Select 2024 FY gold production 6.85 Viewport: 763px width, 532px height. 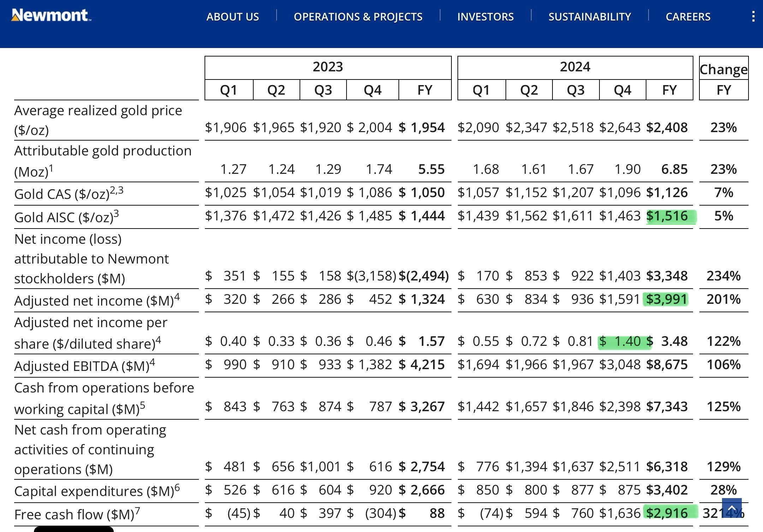(674, 170)
